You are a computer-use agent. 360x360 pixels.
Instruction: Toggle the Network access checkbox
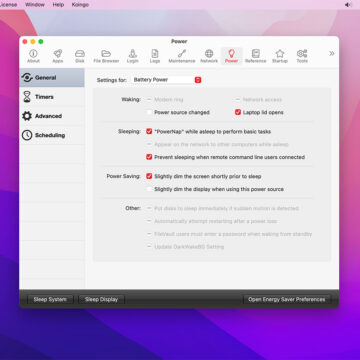click(x=238, y=100)
